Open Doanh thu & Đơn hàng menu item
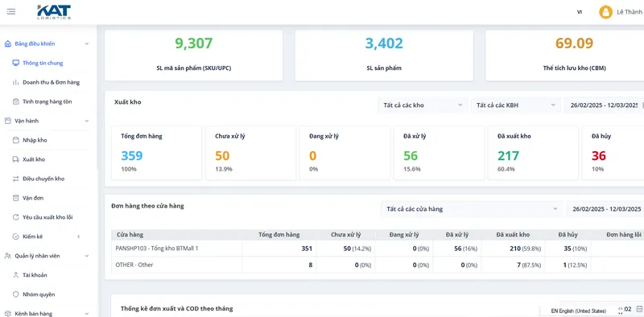Viewport: 644px width, 317px height. click(x=51, y=82)
